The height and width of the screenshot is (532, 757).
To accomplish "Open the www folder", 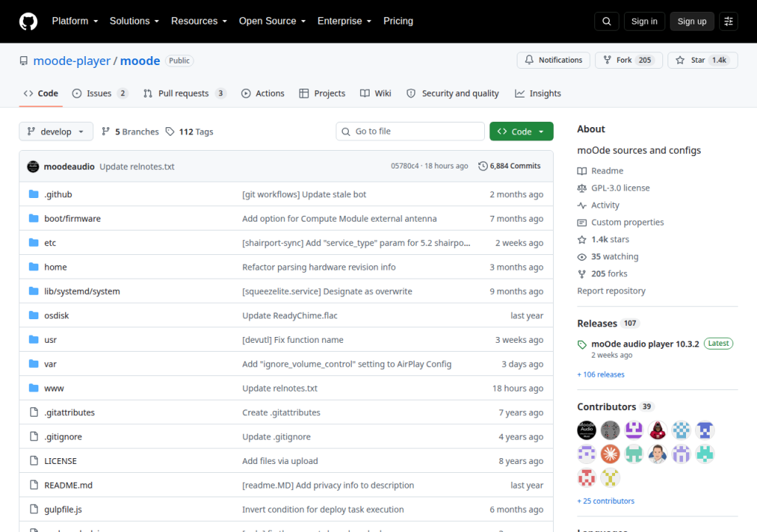I will [54, 388].
